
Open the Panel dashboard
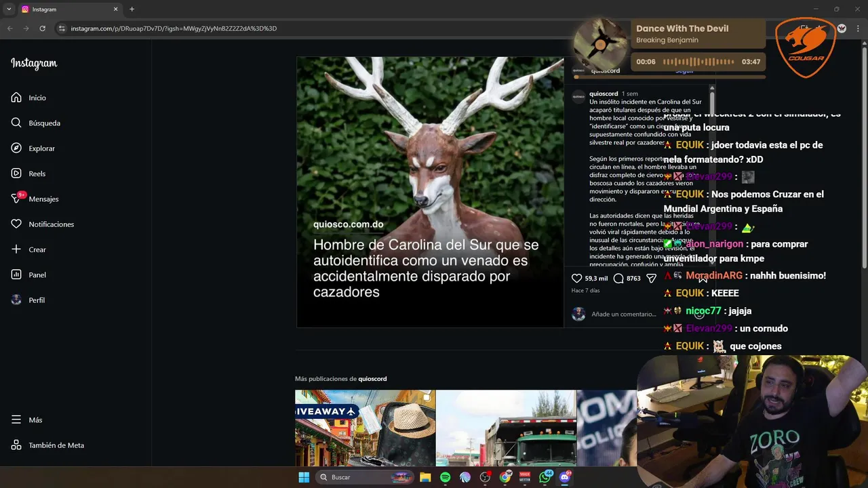28,274
